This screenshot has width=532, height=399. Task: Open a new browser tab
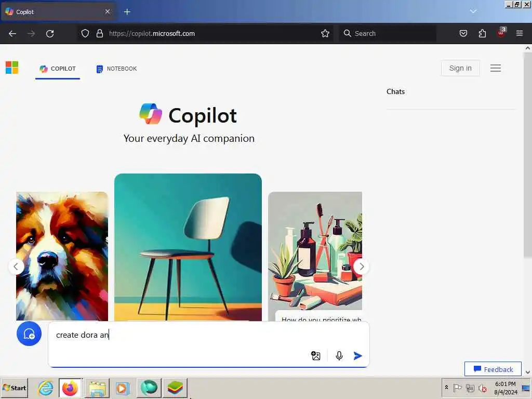point(127,12)
